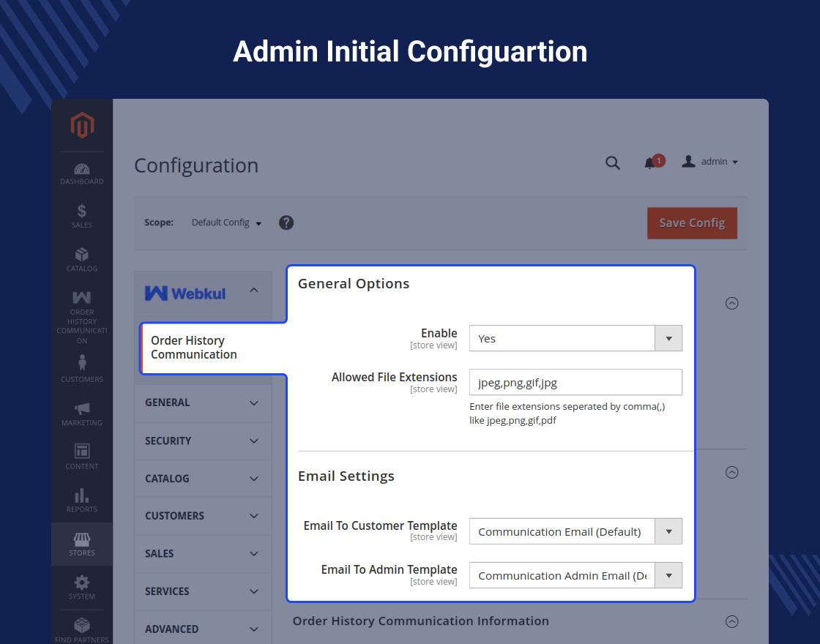Viewport: 820px width, 644px height.
Task: Expand the SERVICES config section
Action: (x=203, y=591)
